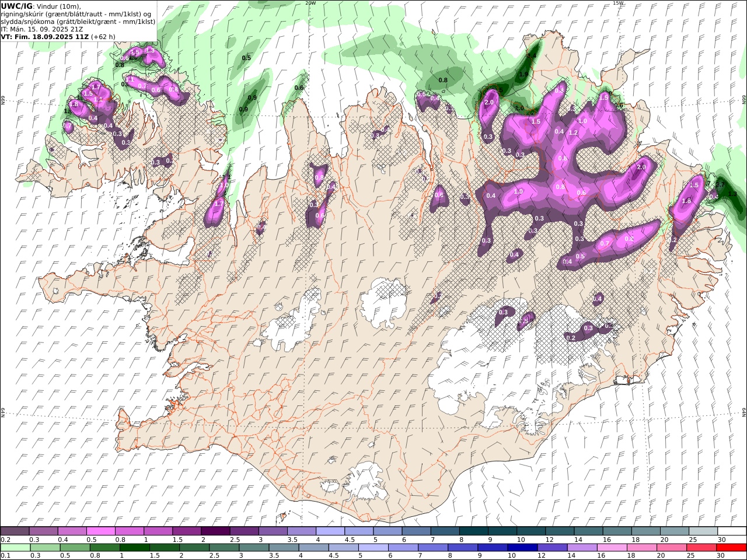Click the bright red lower swatch at 30
This screenshot has width=747, height=560.
[731, 547]
